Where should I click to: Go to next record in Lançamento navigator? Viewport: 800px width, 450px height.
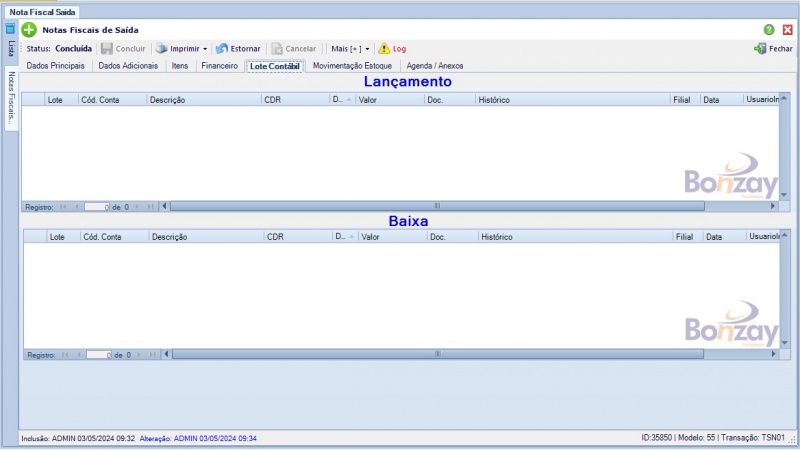[x=138, y=207]
